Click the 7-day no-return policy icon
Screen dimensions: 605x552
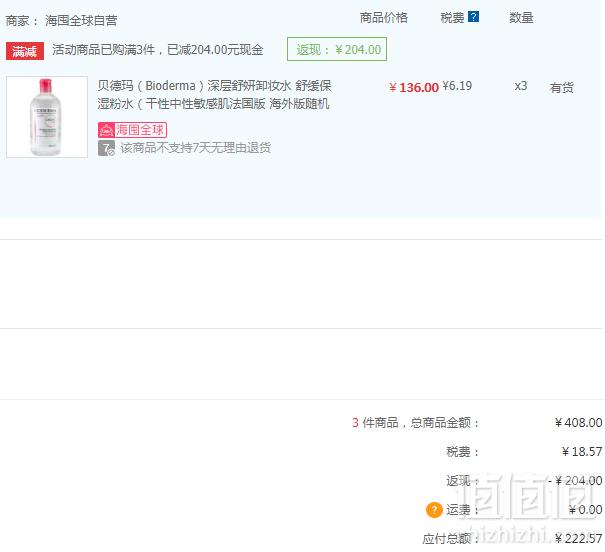click(106, 148)
